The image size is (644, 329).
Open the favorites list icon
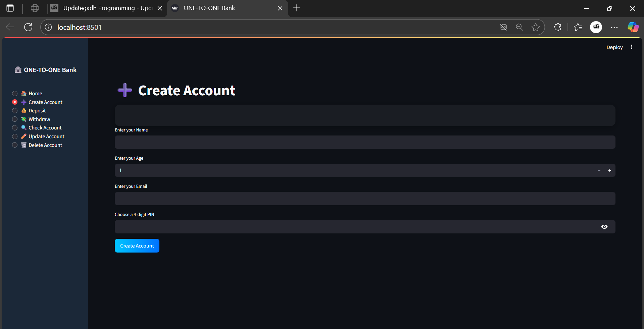coord(578,27)
